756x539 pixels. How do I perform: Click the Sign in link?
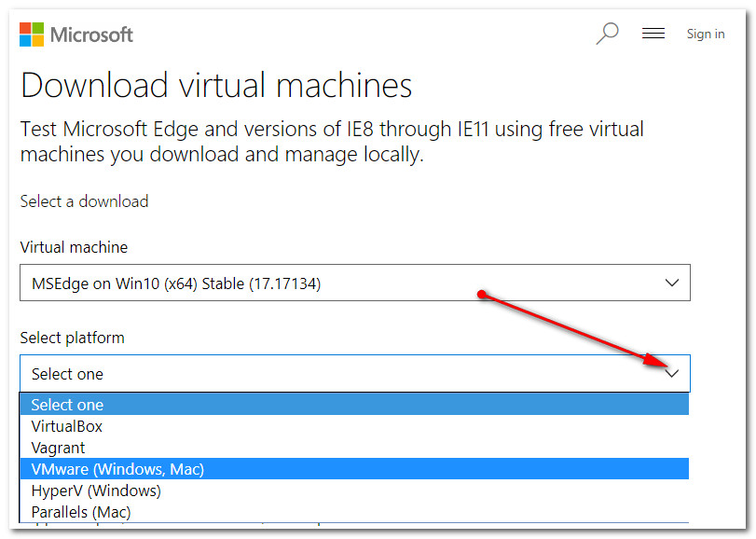pyautogui.click(x=706, y=34)
